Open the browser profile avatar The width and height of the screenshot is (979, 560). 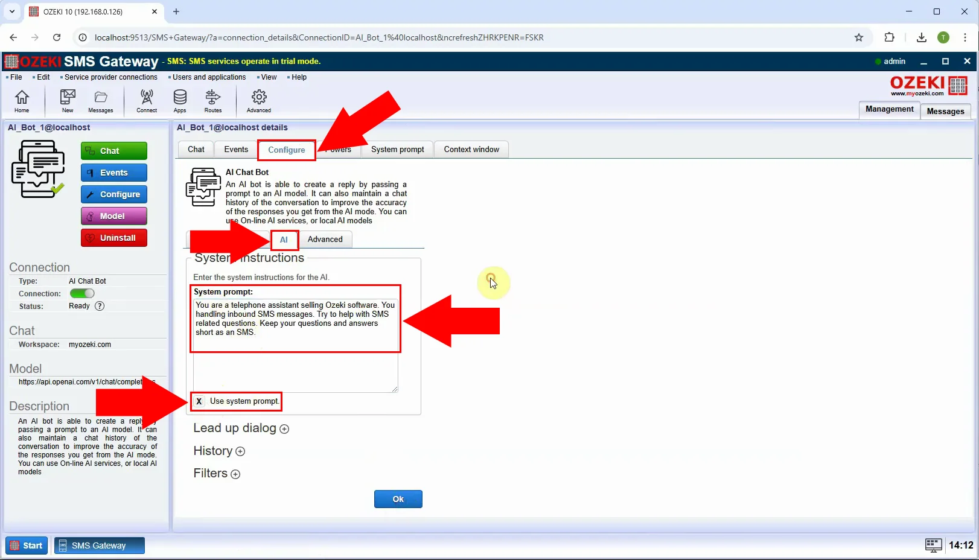pyautogui.click(x=943, y=37)
